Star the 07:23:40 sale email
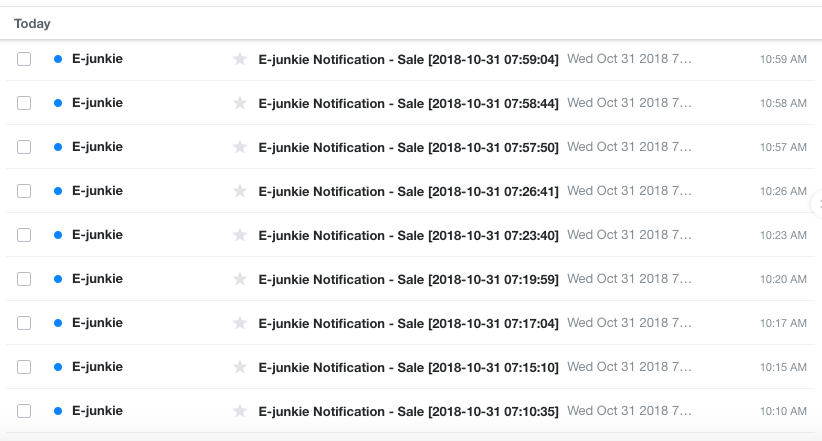The width and height of the screenshot is (822, 441). click(239, 235)
